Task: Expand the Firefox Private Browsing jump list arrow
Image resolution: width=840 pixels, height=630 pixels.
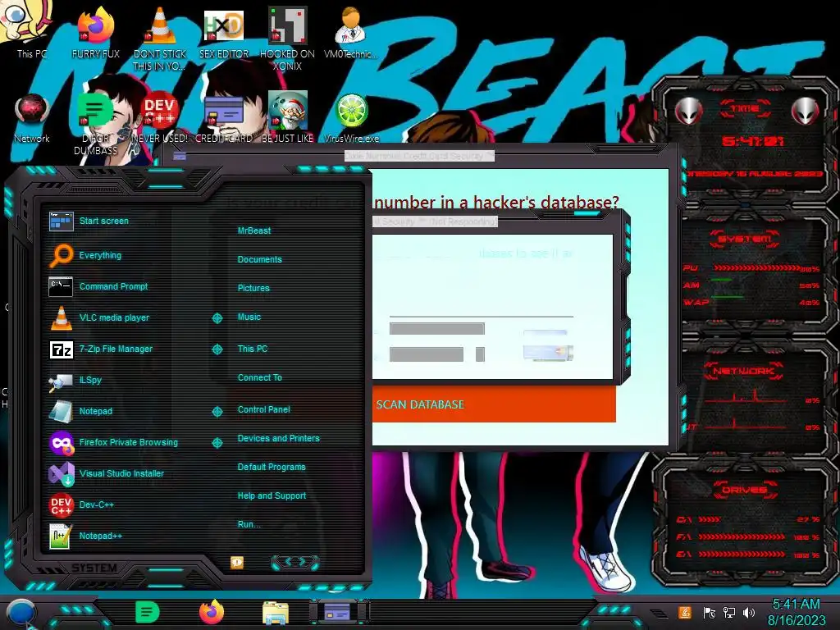Action: pos(217,442)
